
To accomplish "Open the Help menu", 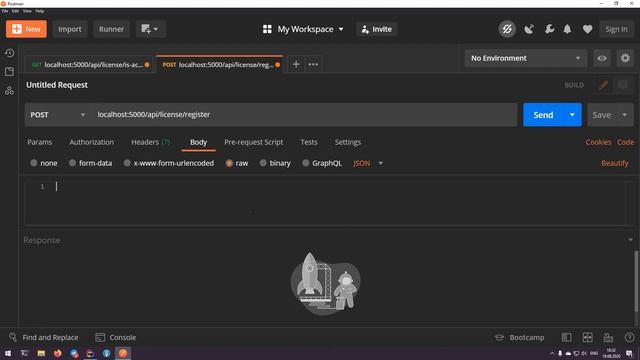I will pyautogui.click(x=40, y=11).
